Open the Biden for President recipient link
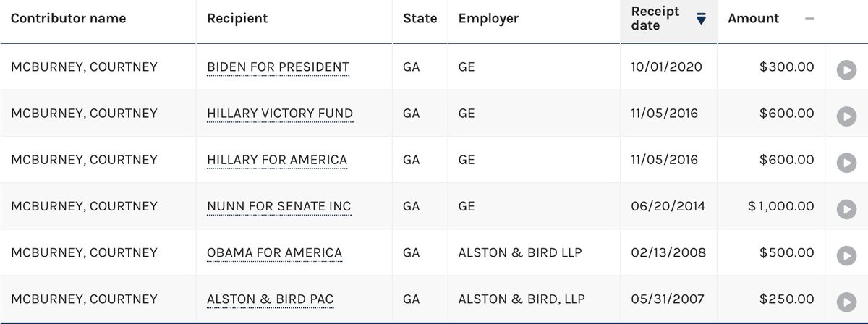 click(x=278, y=67)
